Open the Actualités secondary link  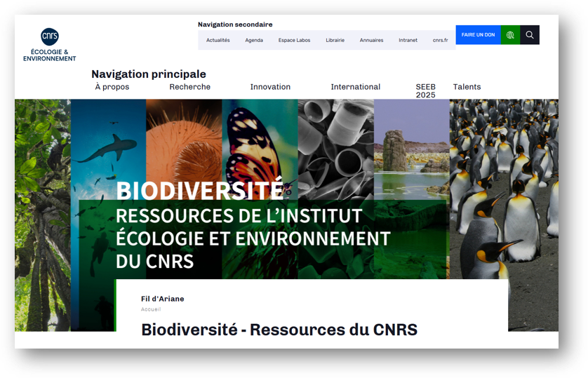pyautogui.click(x=218, y=40)
